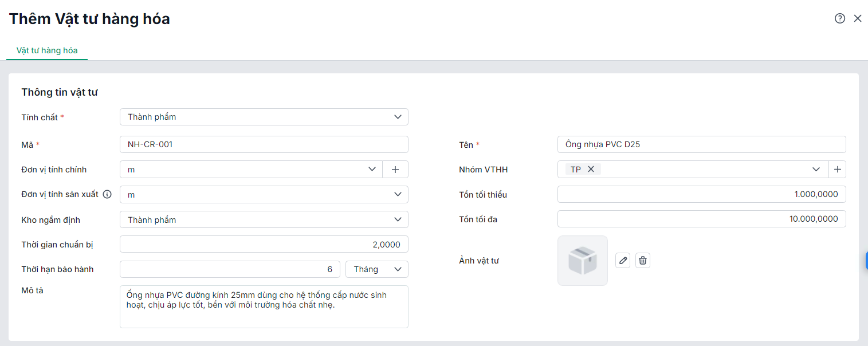
Task: Click plus button next to Nhóm VTHH
Action: (x=837, y=170)
